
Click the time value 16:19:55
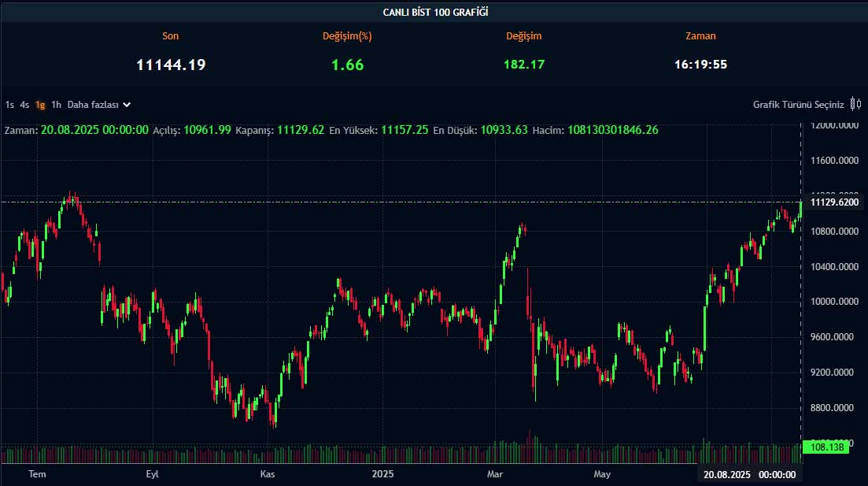point(700,65)
